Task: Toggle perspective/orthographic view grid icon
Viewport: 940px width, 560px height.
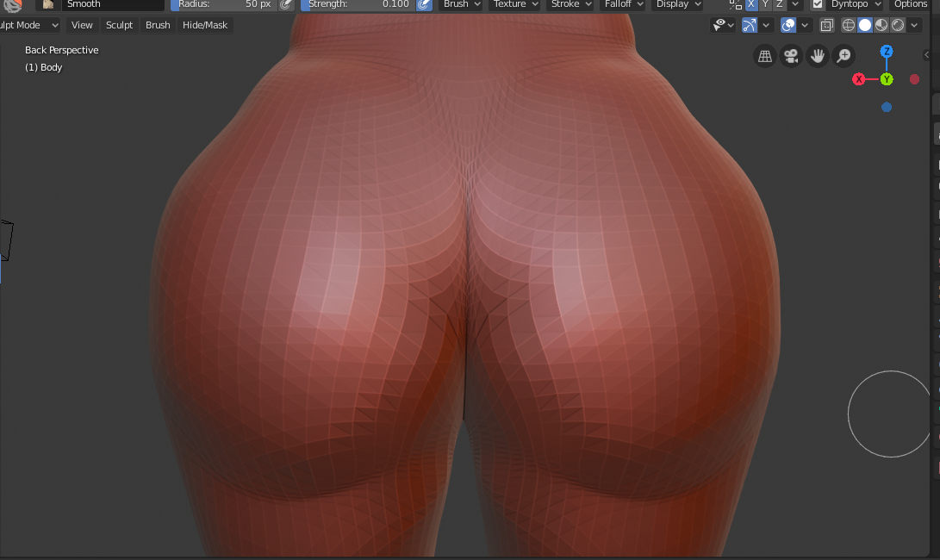Action: [764, 56]
